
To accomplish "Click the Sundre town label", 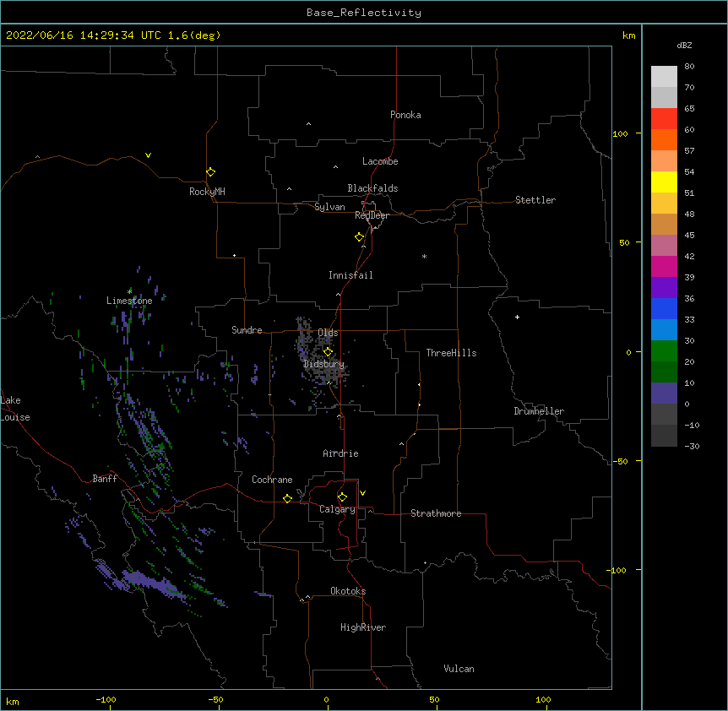I will [x=247, y=330].
